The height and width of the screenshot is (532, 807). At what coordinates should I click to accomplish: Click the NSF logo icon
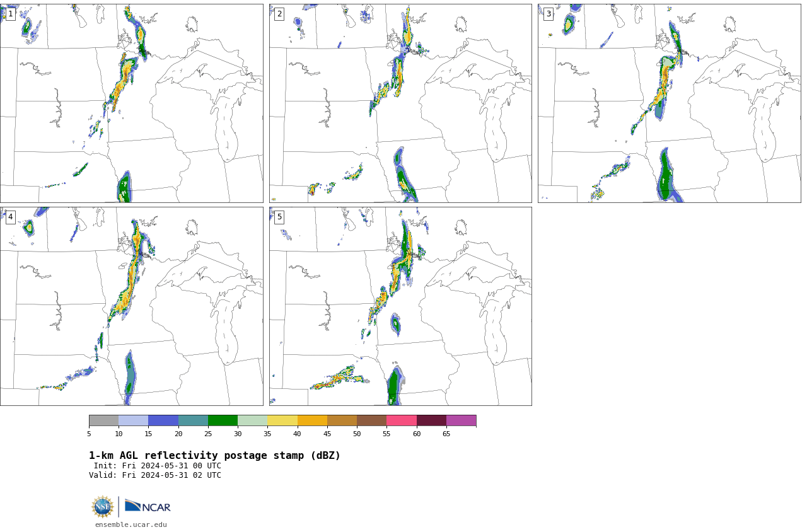coord(103,507)
